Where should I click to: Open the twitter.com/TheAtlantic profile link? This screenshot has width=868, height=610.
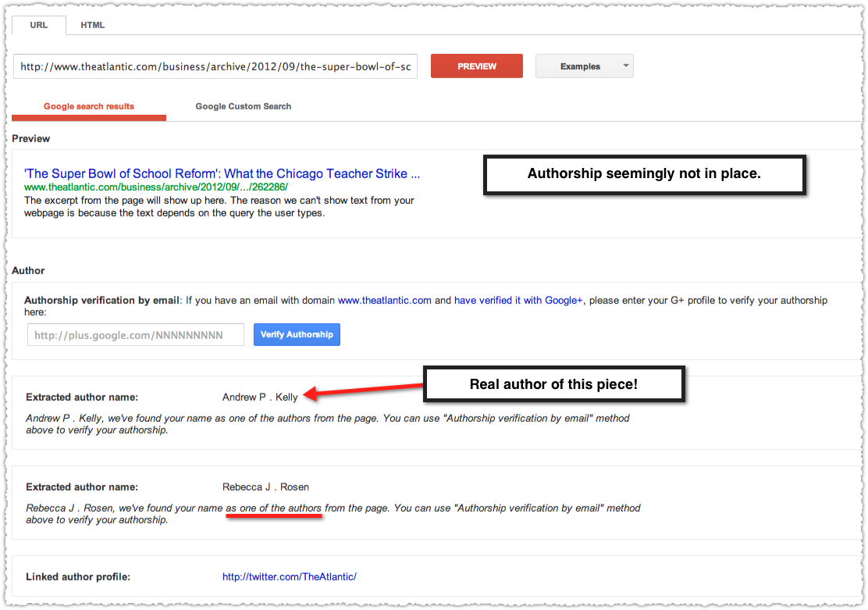pyautogui.click(x=290, y=576)
